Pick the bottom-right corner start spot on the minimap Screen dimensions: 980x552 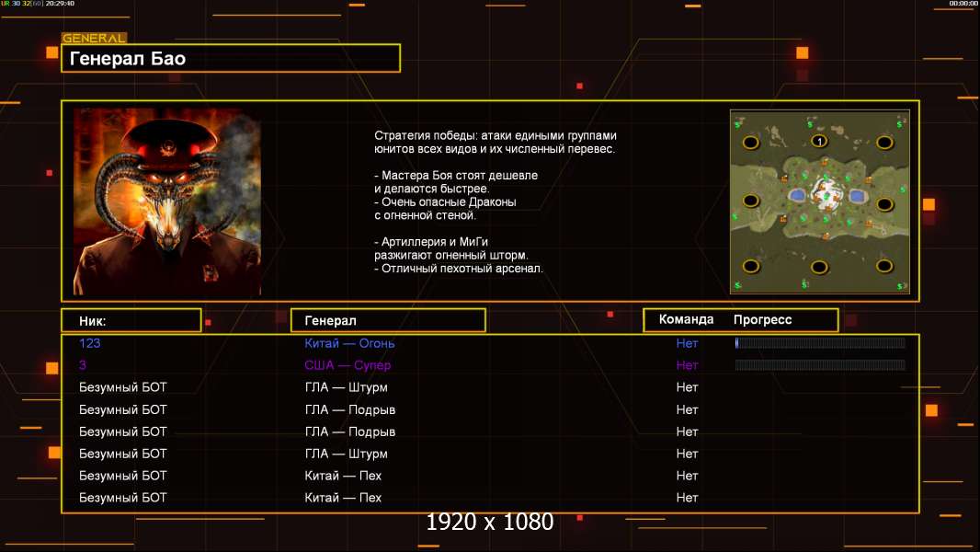click(x=884, y=266)
